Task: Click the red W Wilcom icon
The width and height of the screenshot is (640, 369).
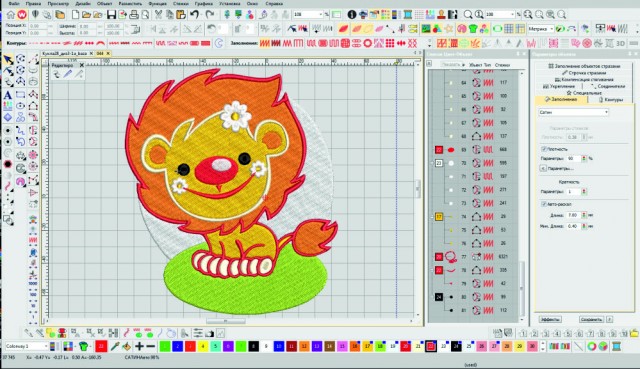Action: coord(22,15)
